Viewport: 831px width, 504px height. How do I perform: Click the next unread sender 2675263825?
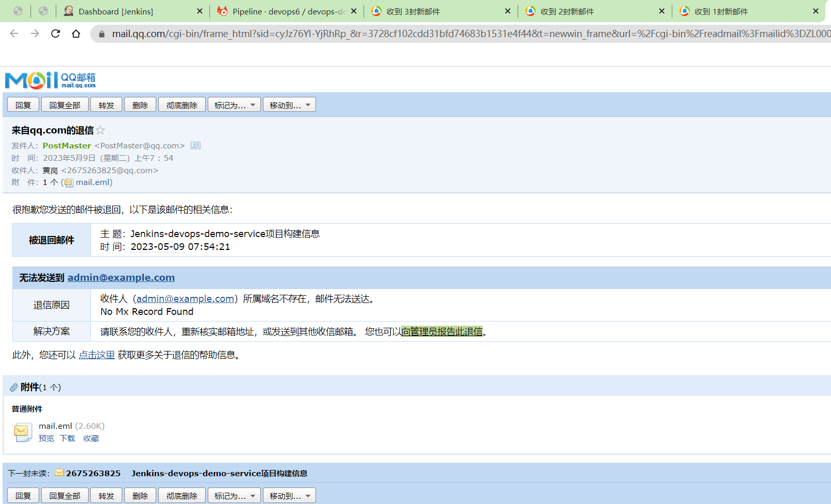coord(93,473)
